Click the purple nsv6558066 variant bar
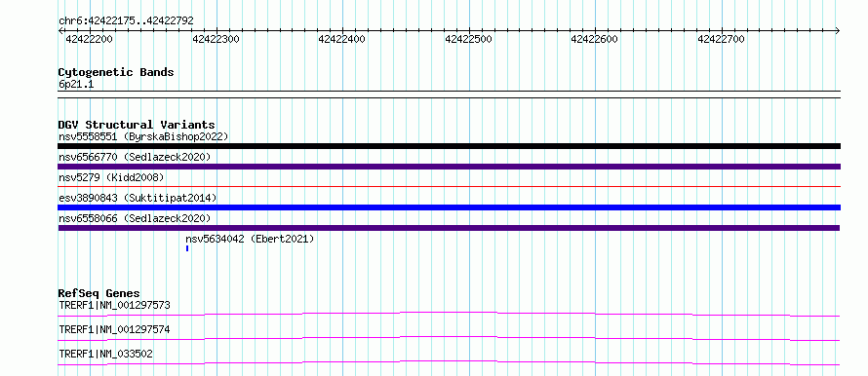This screenshot has height=376, width=868. click(449, 228)
